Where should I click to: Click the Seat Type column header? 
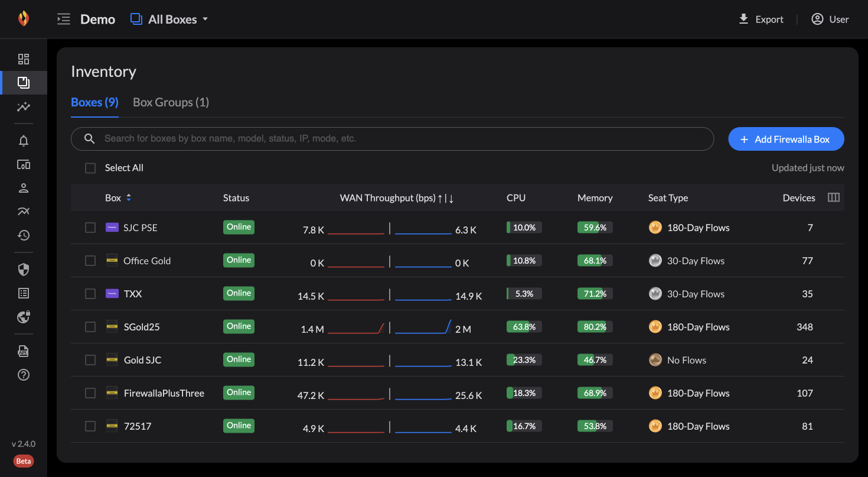click(x=668, y=198)
